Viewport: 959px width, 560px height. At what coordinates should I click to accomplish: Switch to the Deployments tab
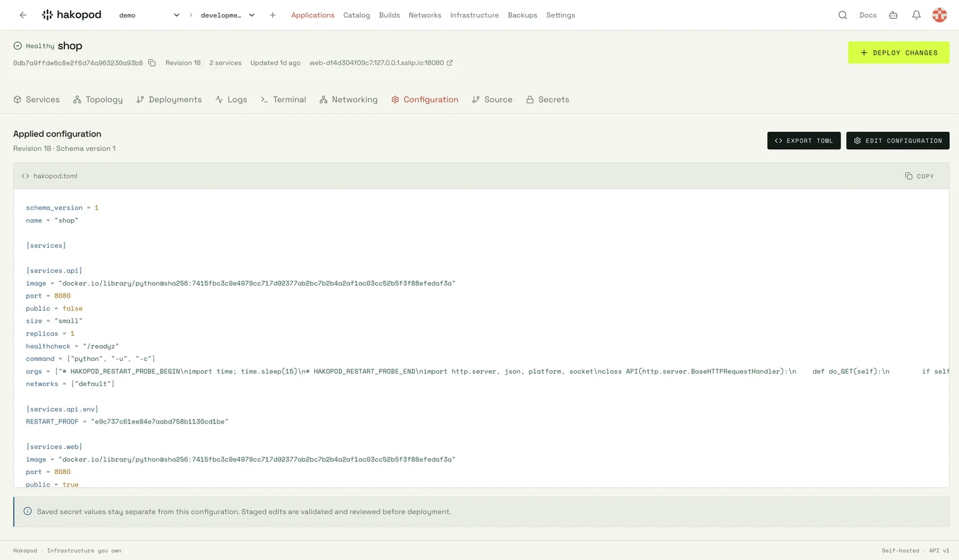[x=168, y=99]
